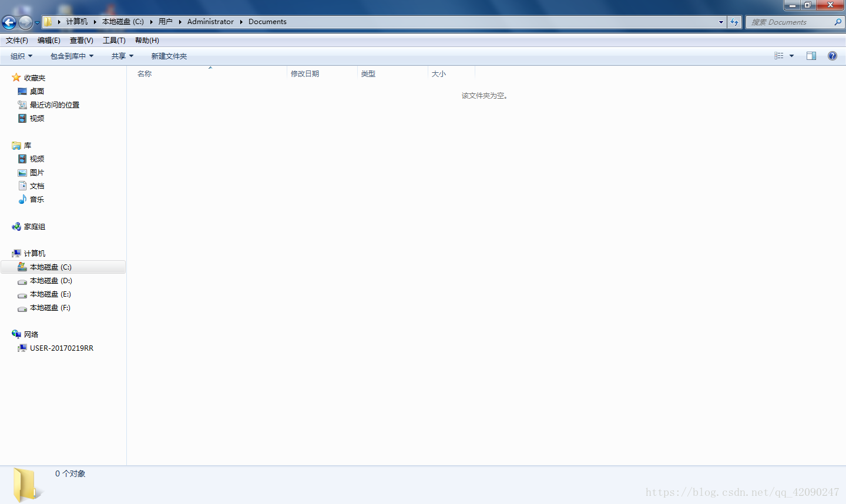846x504 pixels.
Task: Open address bar history dropdown
Action: point(721,22)
